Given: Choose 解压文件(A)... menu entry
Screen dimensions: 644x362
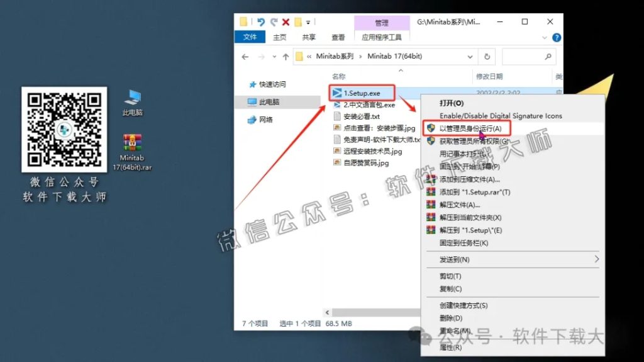Looking at the screenshot, I should point(460,205).
